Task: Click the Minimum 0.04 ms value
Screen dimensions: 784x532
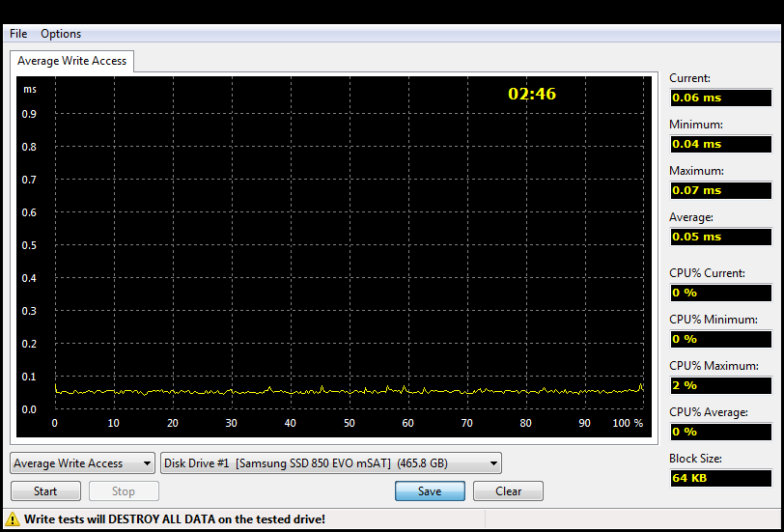Action: coord(721,145)
